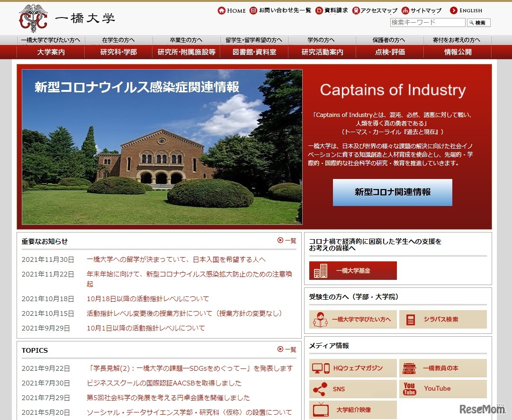Screen dimensions: 512x420
Task: Click the stacked books icon
Action: (409, 368)
